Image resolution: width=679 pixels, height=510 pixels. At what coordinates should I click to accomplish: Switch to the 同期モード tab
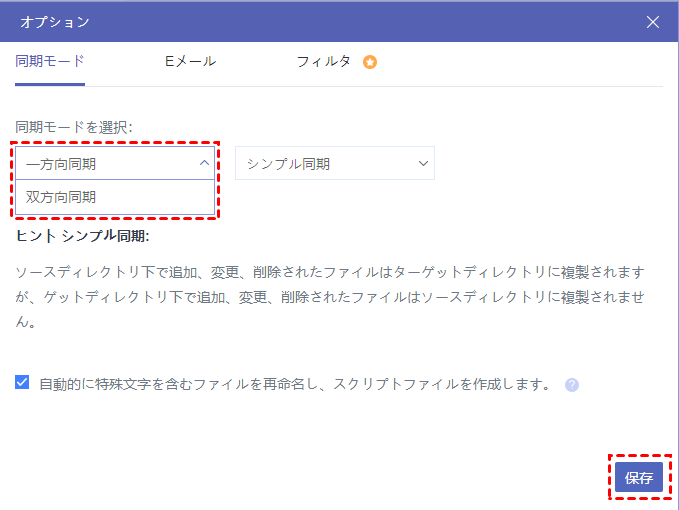click(50, 61)
